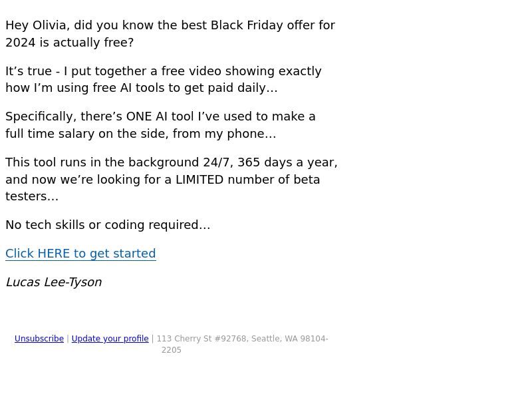Open the 'Update your profile' link

click(x=110, y=339)
